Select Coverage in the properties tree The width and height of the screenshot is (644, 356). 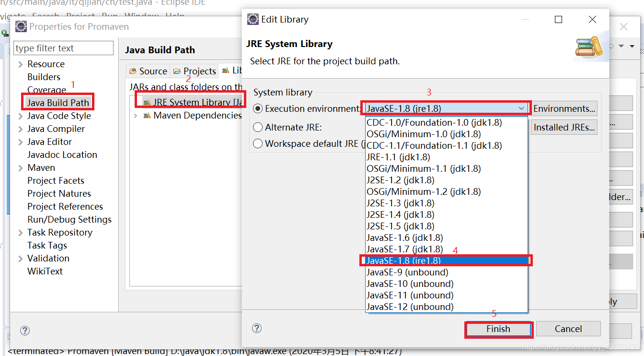(x=47, y=90)
